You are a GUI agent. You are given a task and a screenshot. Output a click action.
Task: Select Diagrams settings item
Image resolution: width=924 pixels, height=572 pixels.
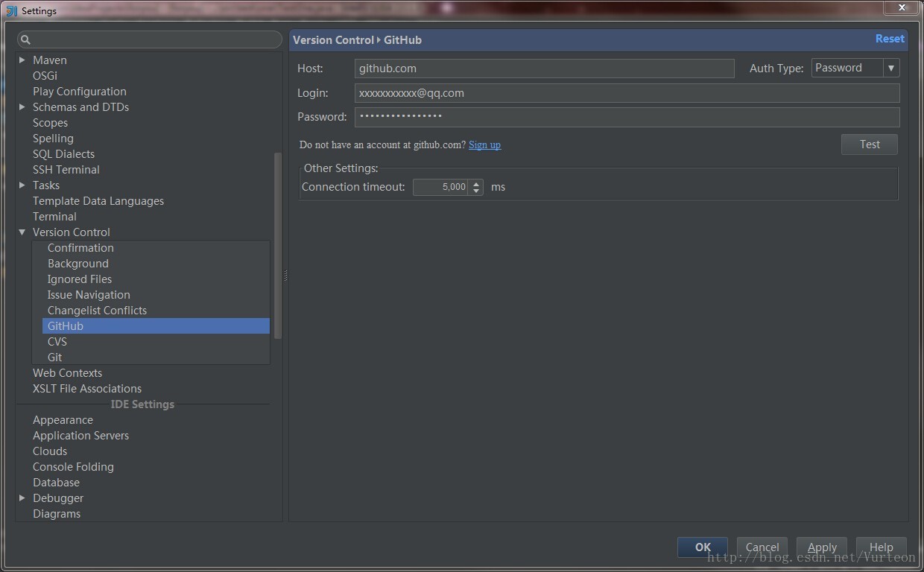(x=57, y=513)
